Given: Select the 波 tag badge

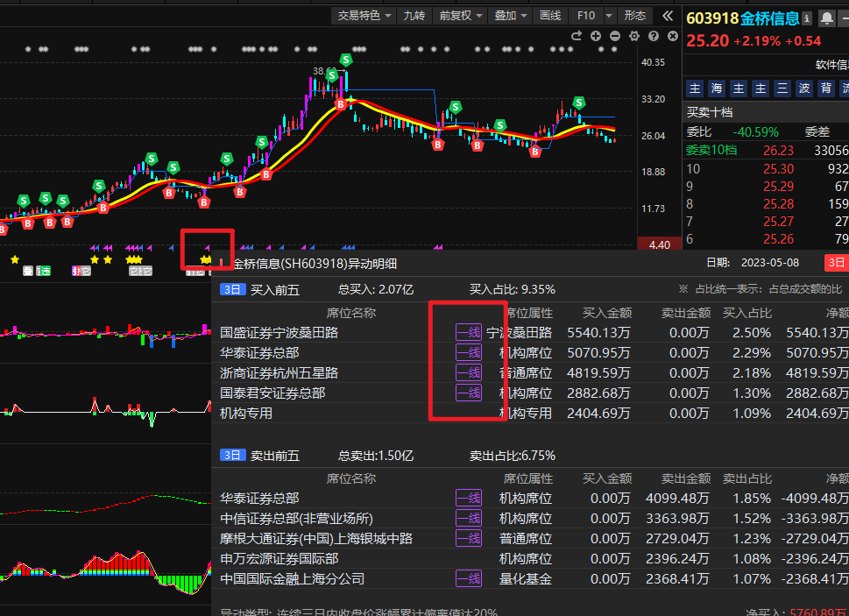Looking at the screenshot, I should pos(804,89).
